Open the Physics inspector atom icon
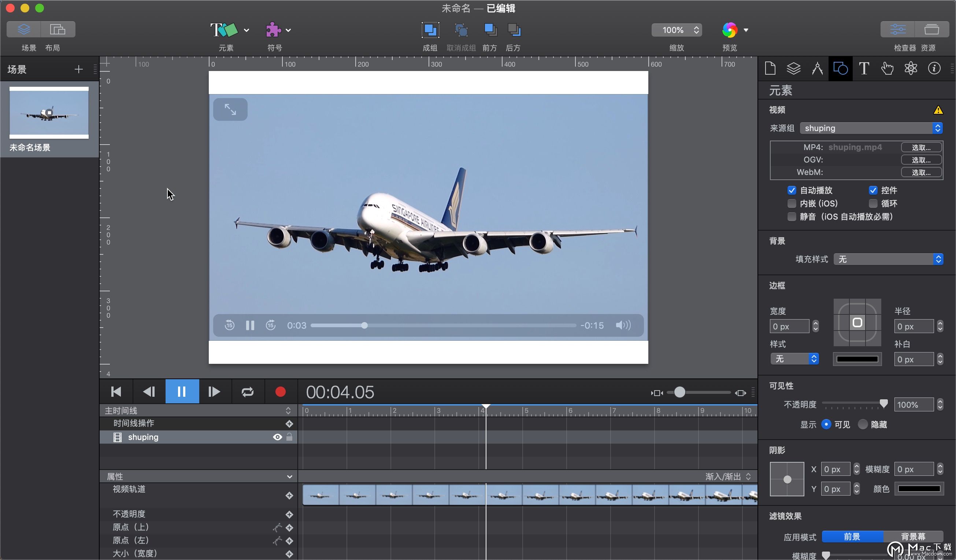 click(x=911, y=68)
